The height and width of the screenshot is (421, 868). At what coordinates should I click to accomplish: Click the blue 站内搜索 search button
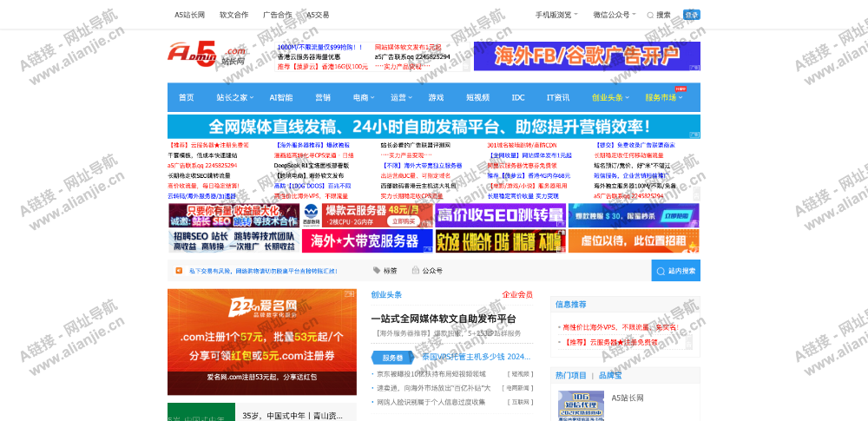675,271
